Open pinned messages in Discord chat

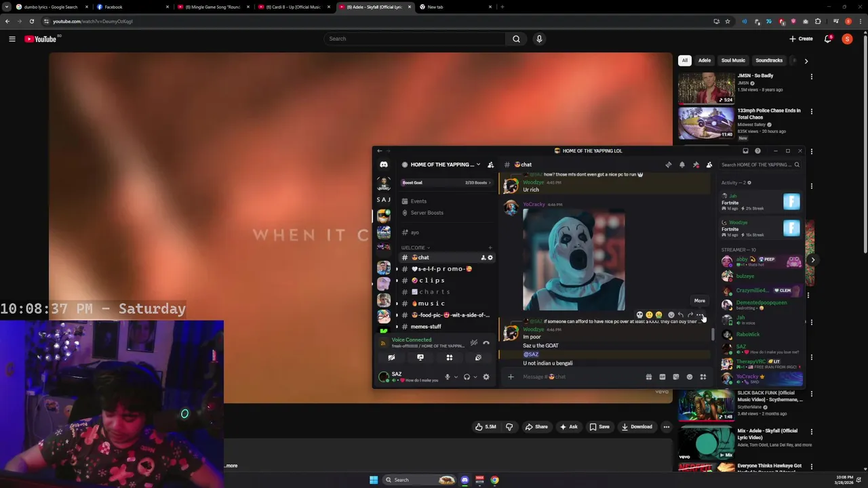[x=696, y=165]
